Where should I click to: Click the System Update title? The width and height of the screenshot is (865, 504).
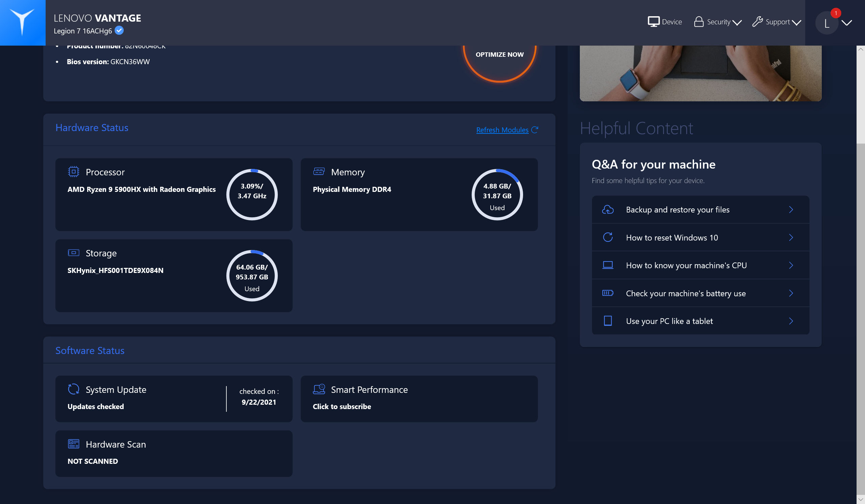pos(116,389)
